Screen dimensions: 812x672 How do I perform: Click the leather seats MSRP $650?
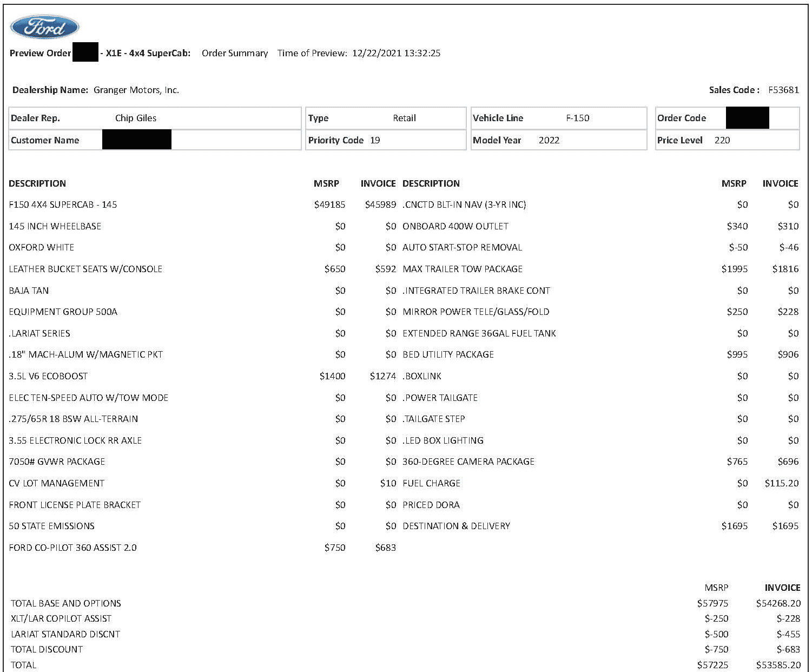(335, 269)
